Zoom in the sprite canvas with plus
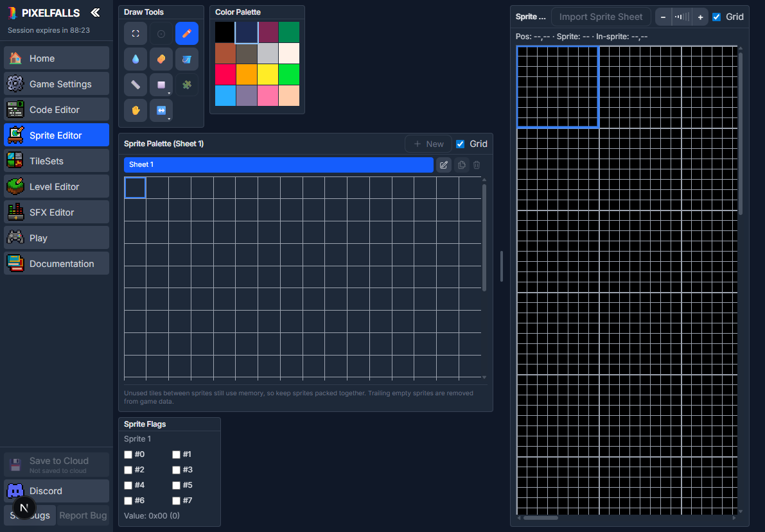The height and width of the screenshot is (532, 765). [700, 17]
